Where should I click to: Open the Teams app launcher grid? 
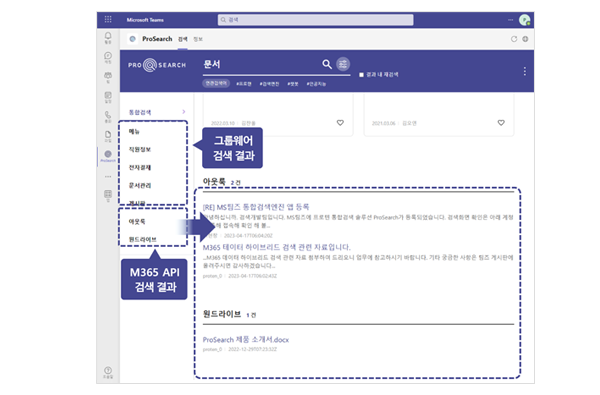pos(108,19)
